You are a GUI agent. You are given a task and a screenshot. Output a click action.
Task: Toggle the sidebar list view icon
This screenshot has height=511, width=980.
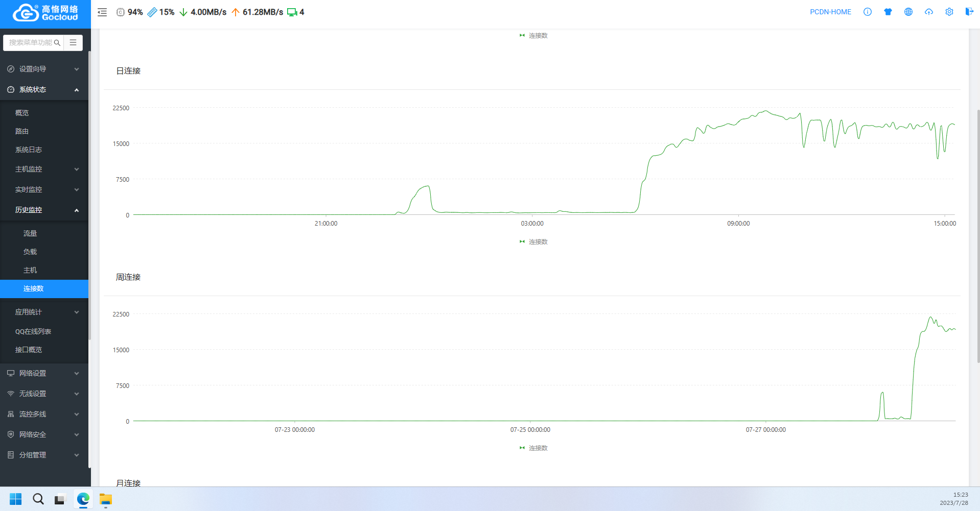click(73, 43)
